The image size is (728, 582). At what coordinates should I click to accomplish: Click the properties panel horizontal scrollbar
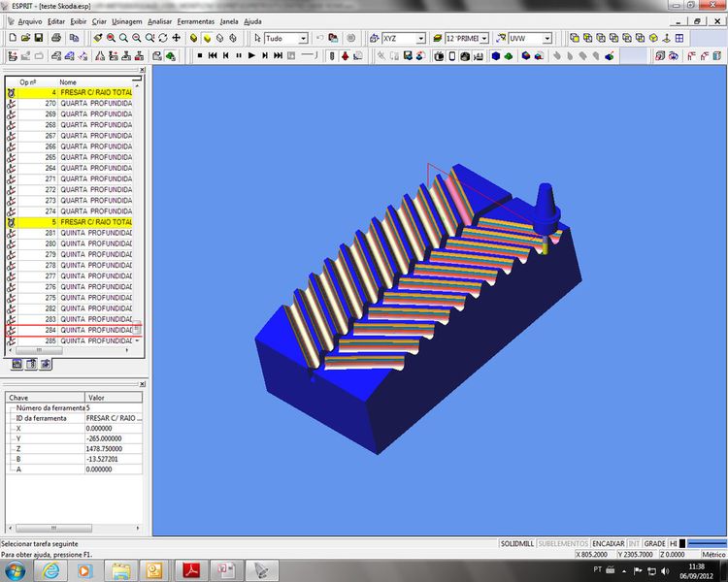[53, 528]
